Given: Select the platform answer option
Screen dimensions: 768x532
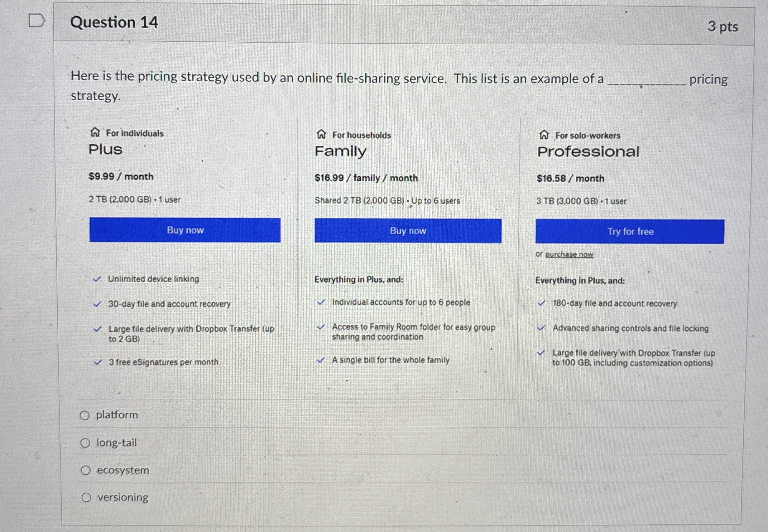Looking at the screenshot, I should [x=86, y=415].
